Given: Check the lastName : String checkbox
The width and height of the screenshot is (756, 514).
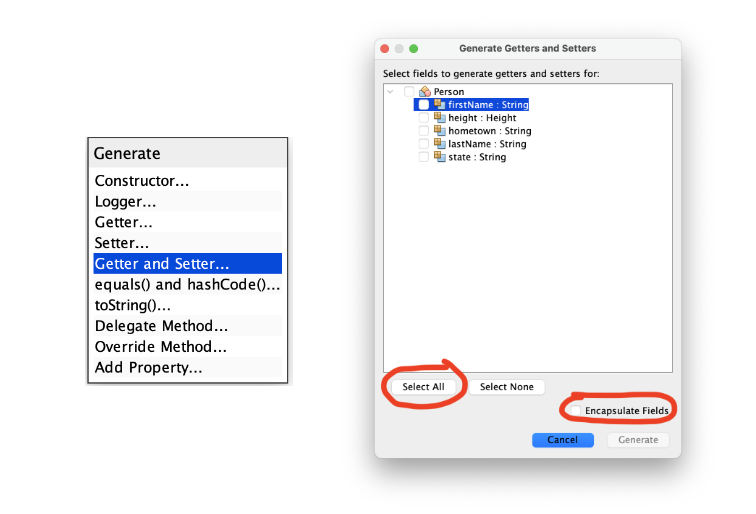Looking at the screenshot, I should coord(423,144).
